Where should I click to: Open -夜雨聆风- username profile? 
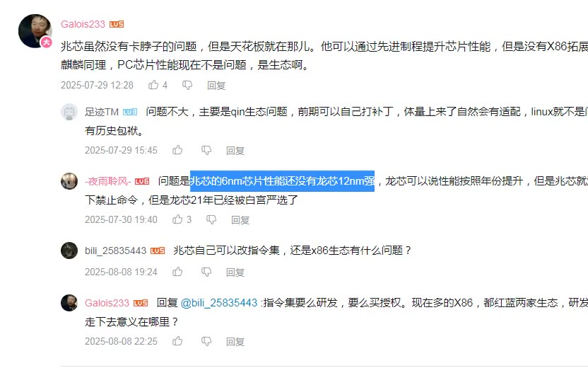click(107, 181)
